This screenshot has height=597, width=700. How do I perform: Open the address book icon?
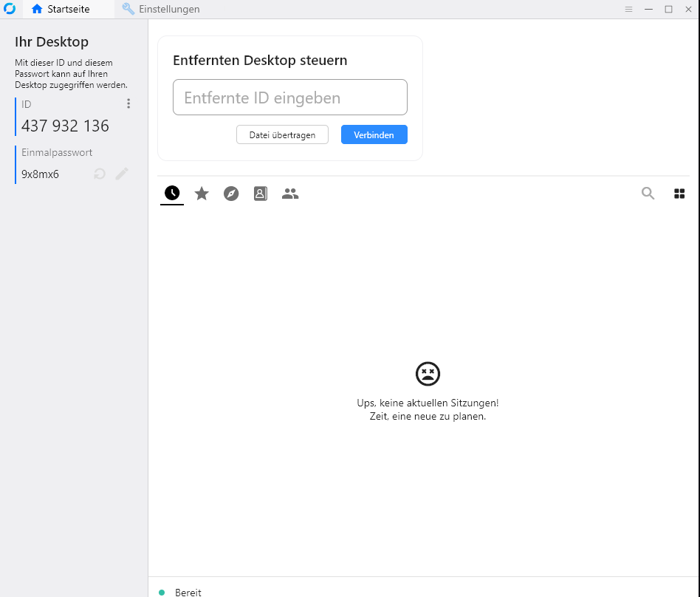(x=261, y=194)
